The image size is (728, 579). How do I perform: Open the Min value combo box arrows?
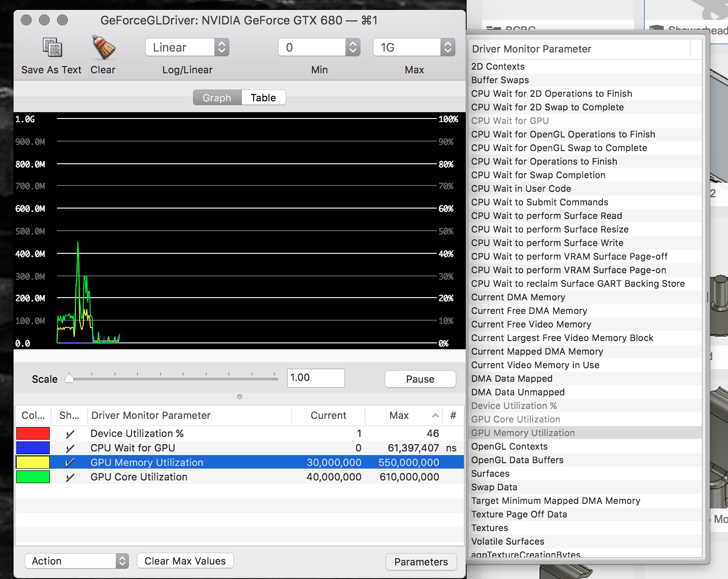tap(353, 47)
